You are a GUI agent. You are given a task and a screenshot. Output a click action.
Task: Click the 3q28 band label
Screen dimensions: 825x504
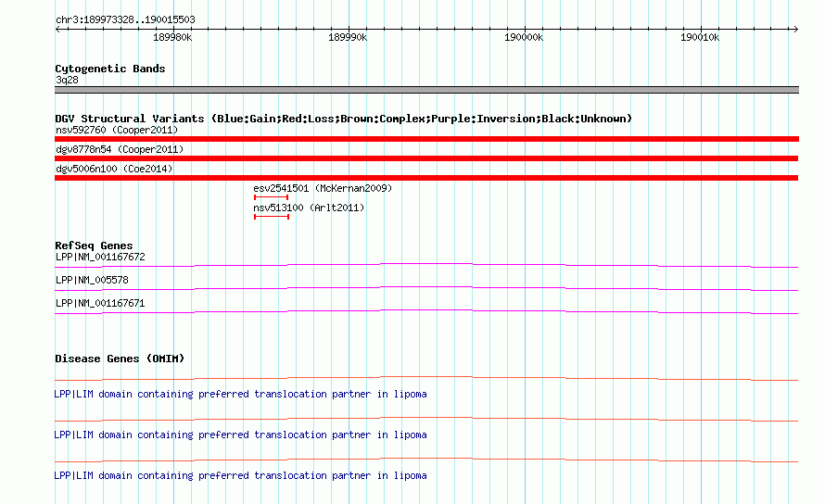tap(67, 80)
